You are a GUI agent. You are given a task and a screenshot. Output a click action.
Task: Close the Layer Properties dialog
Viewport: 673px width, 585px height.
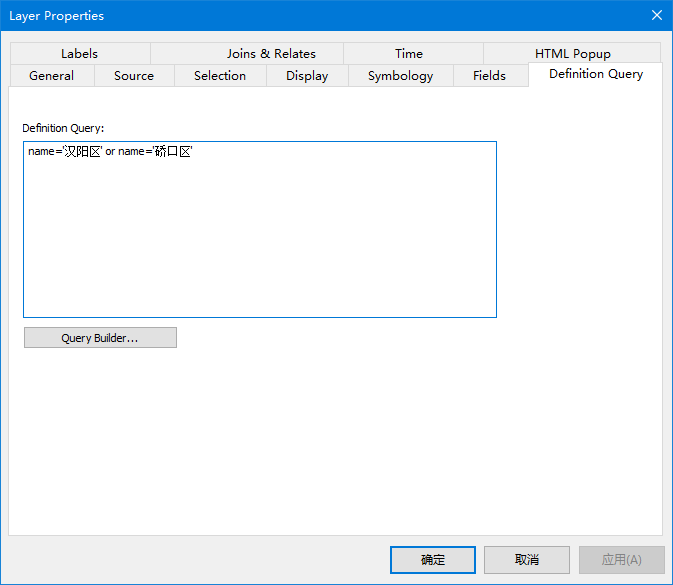pos(657,15)
